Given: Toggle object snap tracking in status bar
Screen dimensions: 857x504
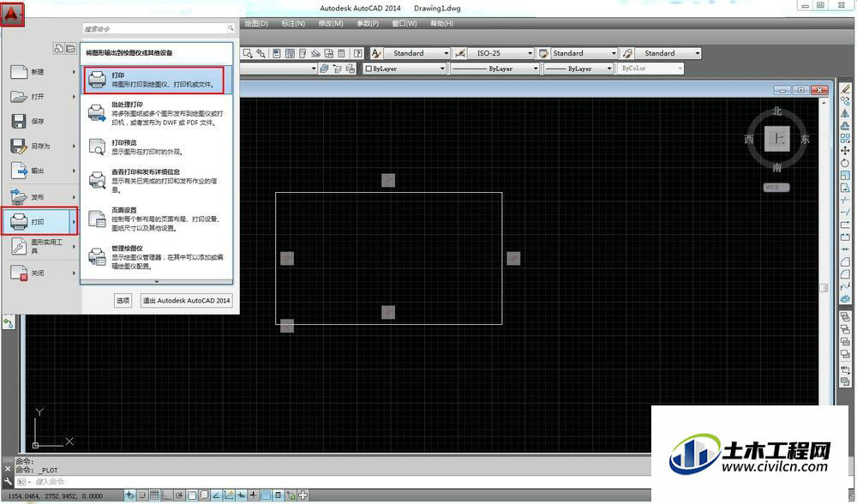Looking at the screenshot, I should click(217, 495).
